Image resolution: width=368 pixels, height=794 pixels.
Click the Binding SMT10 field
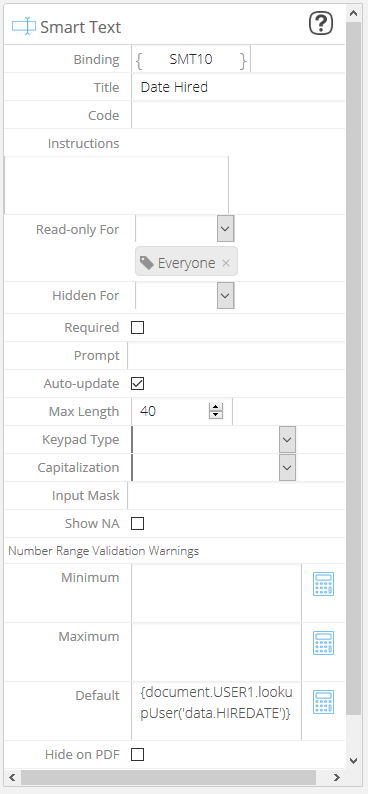[191, 60]
